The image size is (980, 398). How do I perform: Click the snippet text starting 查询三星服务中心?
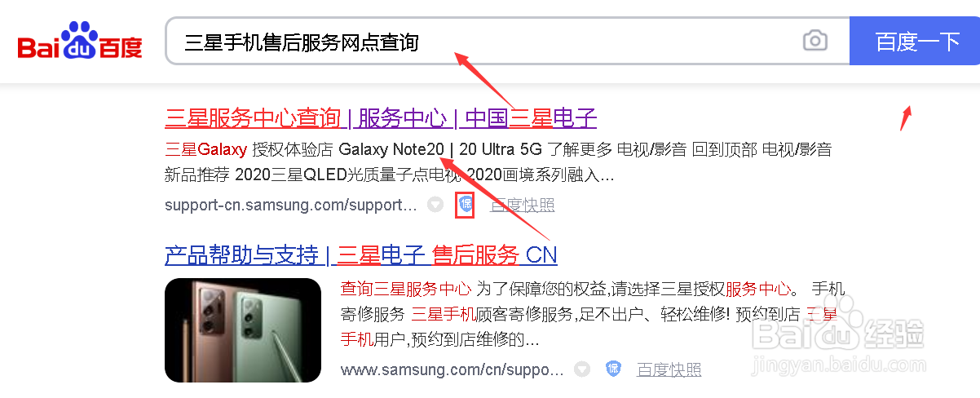pyautogui.click(x=593, y=313)
